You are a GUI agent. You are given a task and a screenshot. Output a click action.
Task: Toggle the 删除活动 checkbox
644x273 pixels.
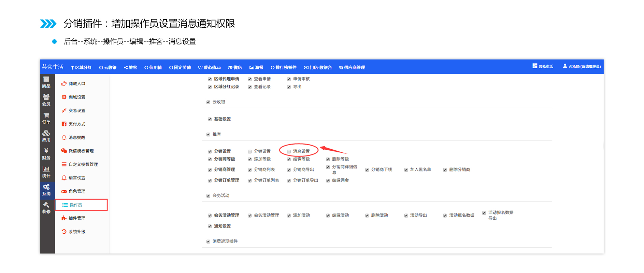[367, 216]
